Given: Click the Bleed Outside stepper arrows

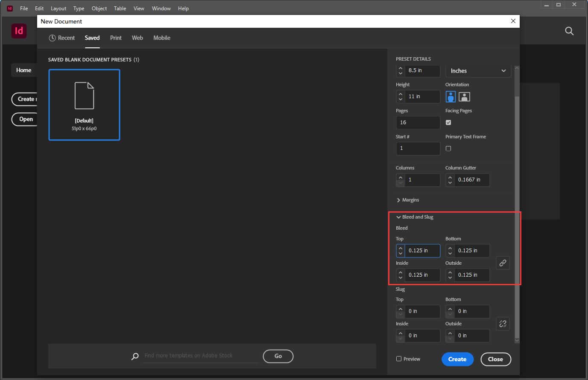Looking at the screenshot, I should (450, 275).
